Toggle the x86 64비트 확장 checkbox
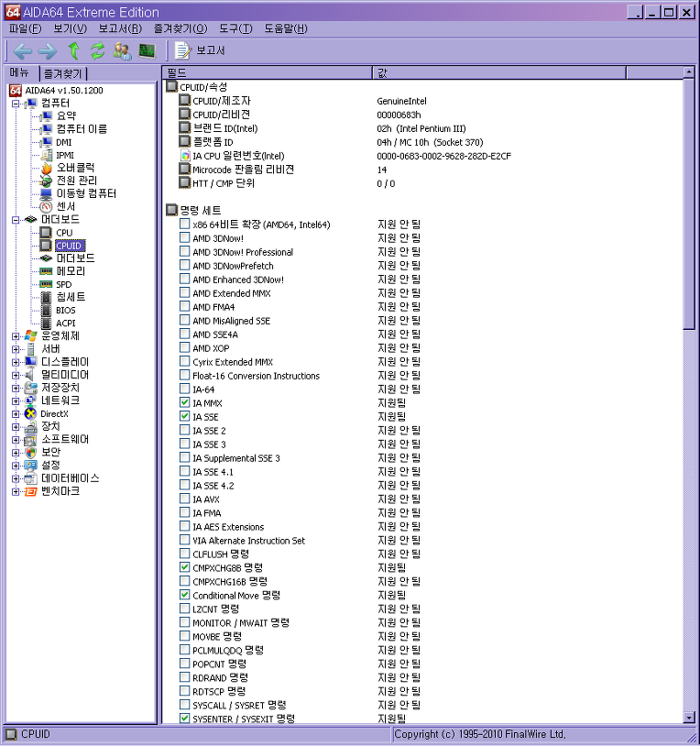700x746 pixels. pyautogui.click(x=185, y=224)
